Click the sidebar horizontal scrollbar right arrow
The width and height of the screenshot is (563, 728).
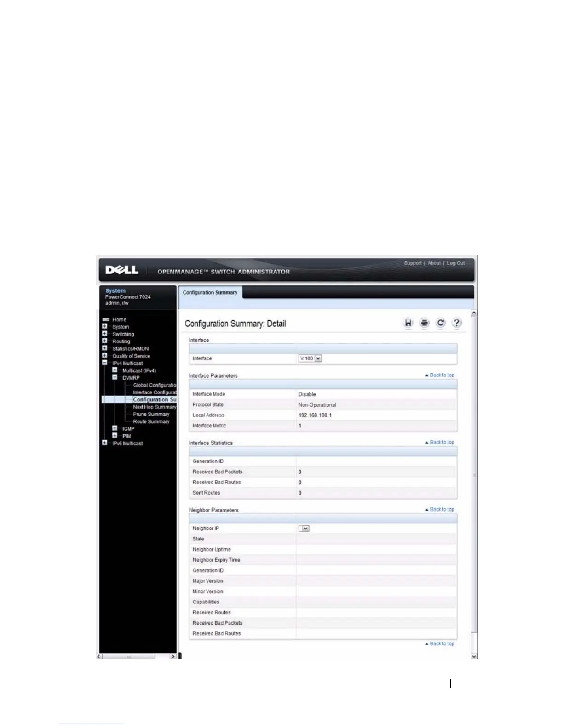tap(173, 656)
